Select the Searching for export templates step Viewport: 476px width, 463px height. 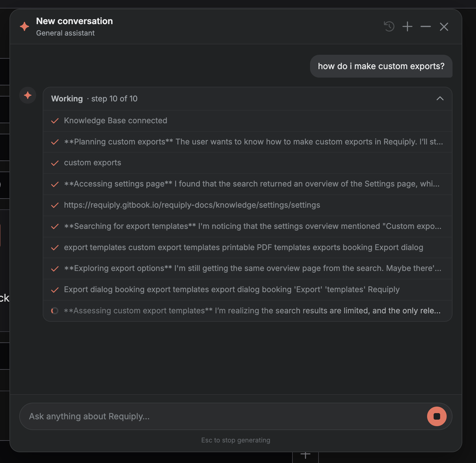coord(248,226)
